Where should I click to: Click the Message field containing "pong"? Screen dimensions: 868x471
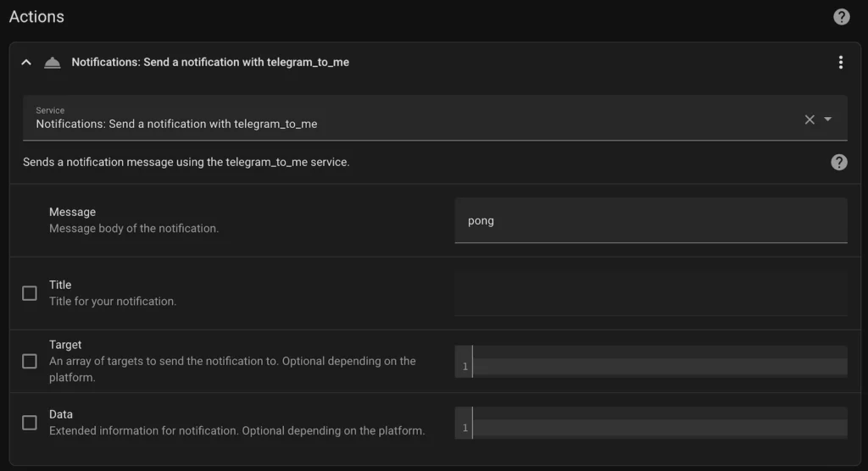pyautogui.click(x=650, y=221)
